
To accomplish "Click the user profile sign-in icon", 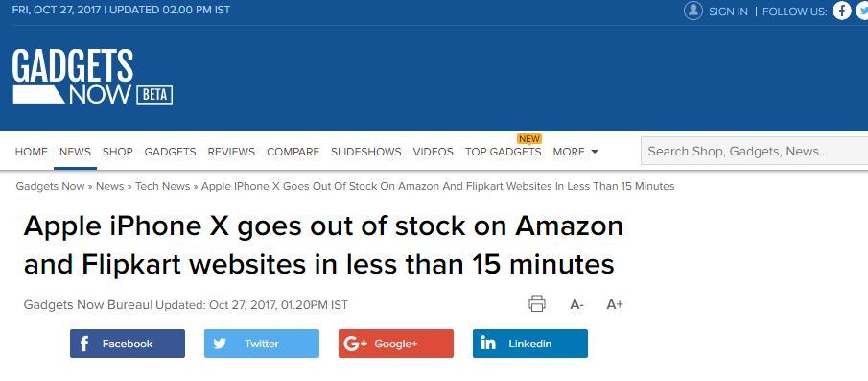I will (x=693, y=11).
